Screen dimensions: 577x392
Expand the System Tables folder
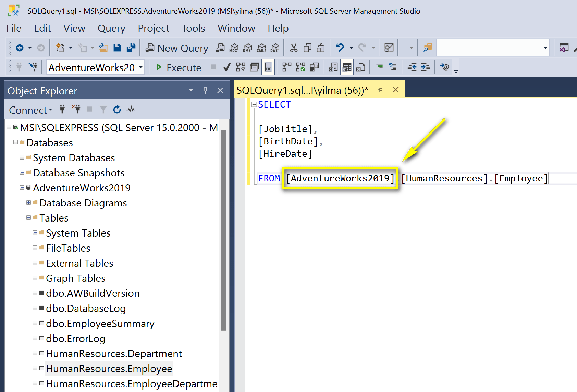(x=35, y=233)
